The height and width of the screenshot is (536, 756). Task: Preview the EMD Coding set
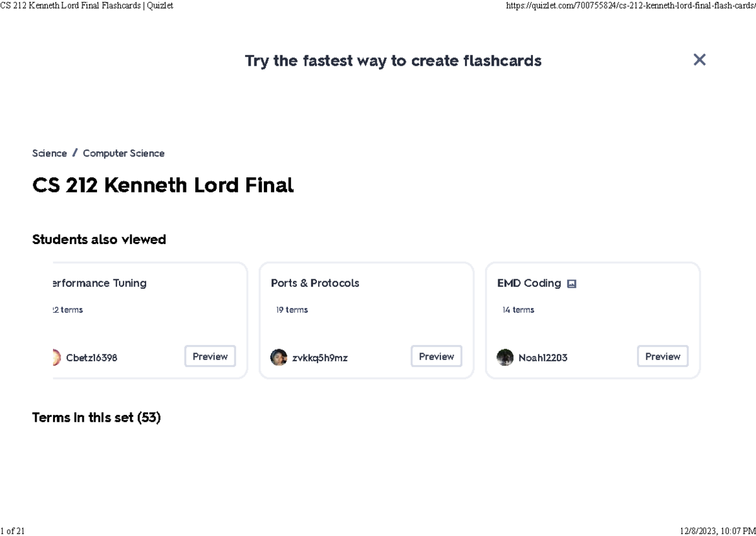point(662,356)
